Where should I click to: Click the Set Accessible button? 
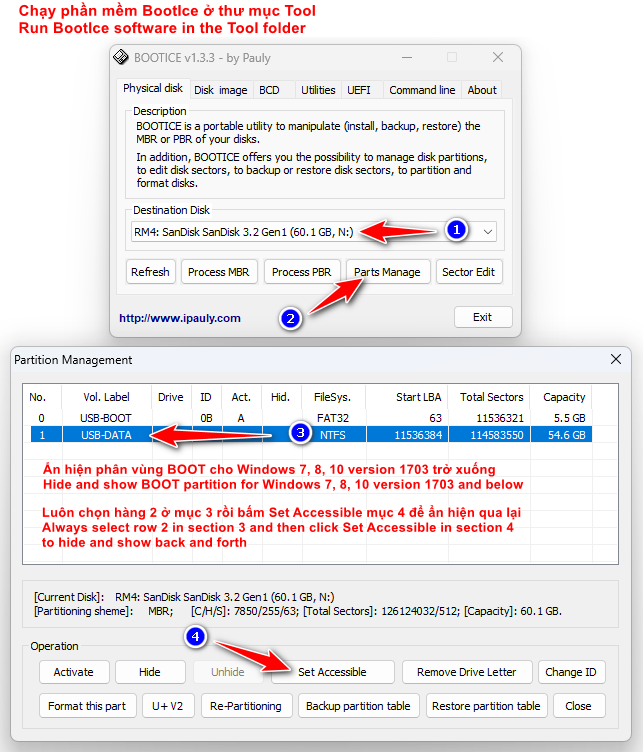(x=332, y=672)
